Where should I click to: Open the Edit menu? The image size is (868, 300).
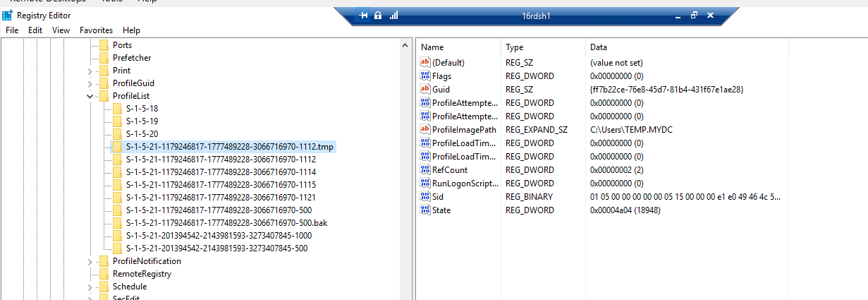(x=35, y=30)
